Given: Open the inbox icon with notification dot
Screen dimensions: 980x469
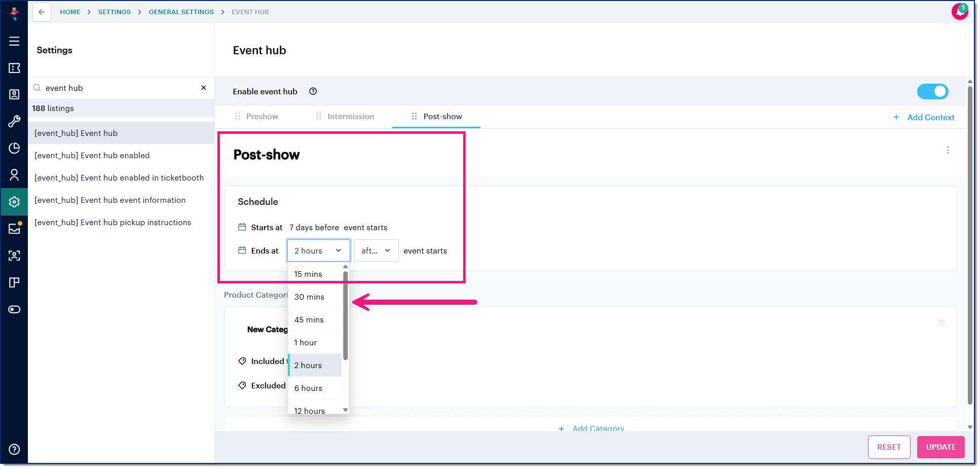Looking at the screenshot, I should (14, 228).
